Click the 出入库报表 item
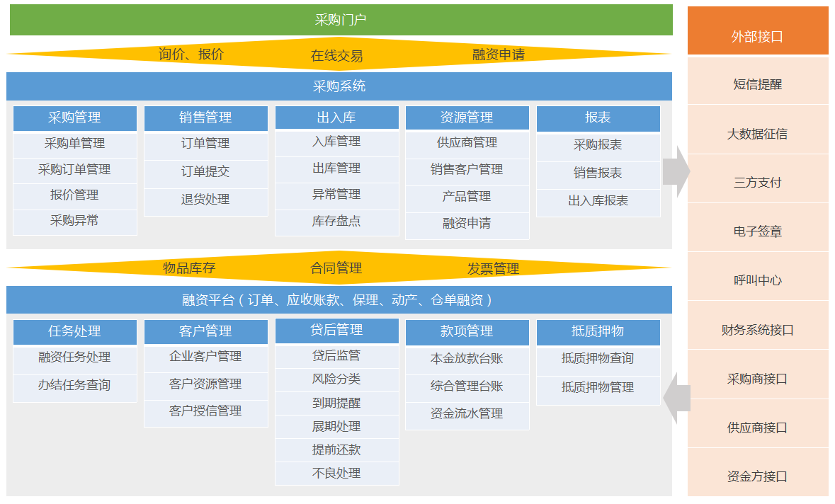The image size is (835, 504). (x=598, y=201)
